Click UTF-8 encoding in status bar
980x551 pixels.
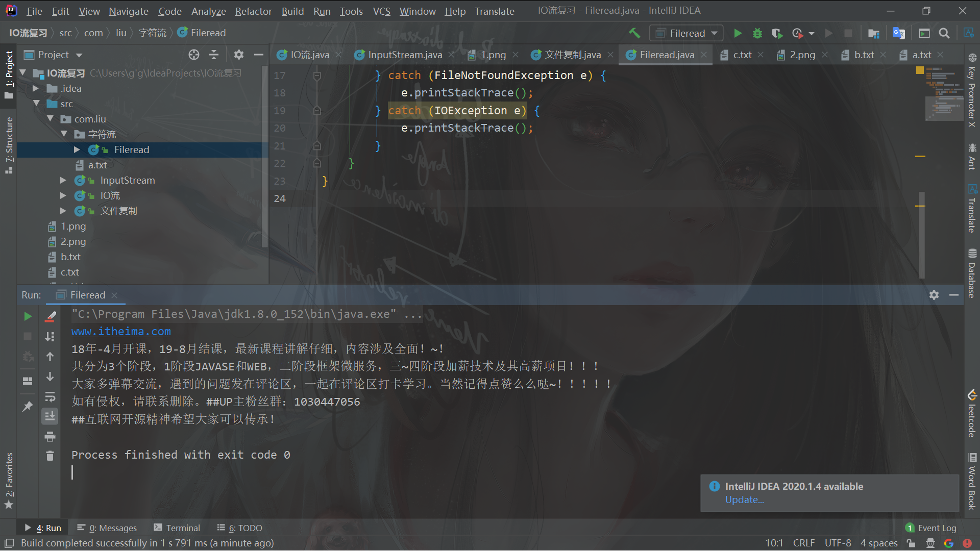838,543
